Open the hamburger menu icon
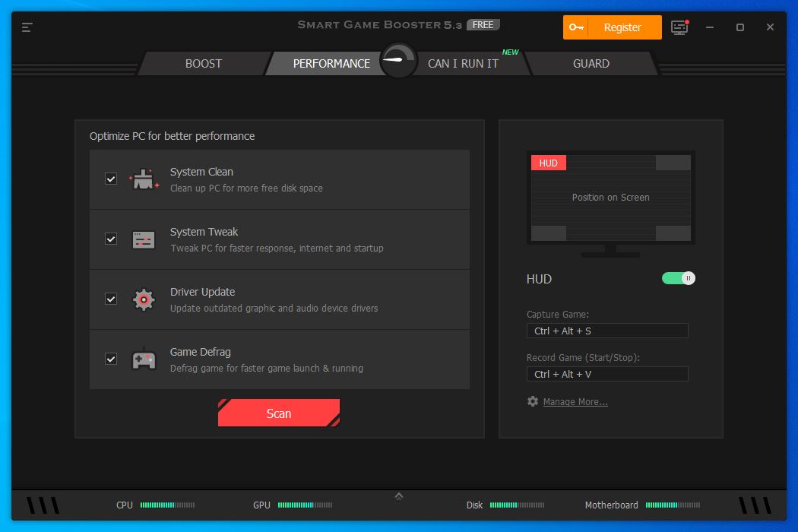 pyautogui.click(x=27, y=27)
